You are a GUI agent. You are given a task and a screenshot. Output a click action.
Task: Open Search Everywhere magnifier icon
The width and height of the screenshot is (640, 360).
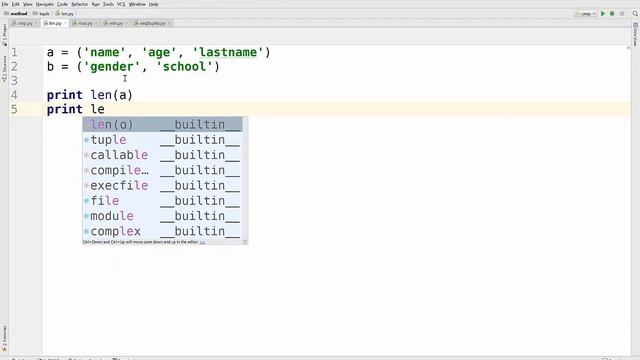[635, 13]
